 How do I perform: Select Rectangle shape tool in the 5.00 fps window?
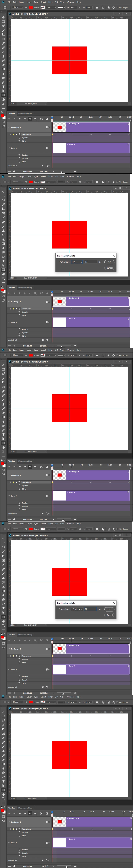tap(3, 790)
